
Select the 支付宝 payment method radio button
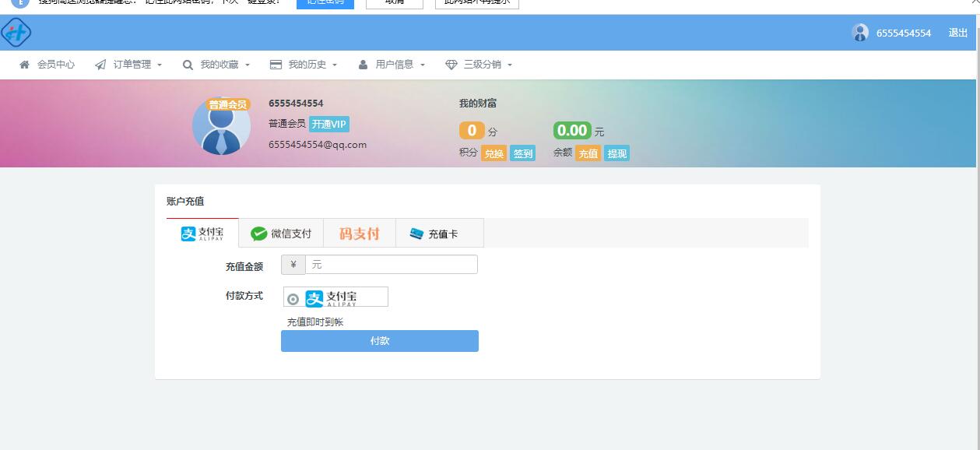click(x=293, y=299)
